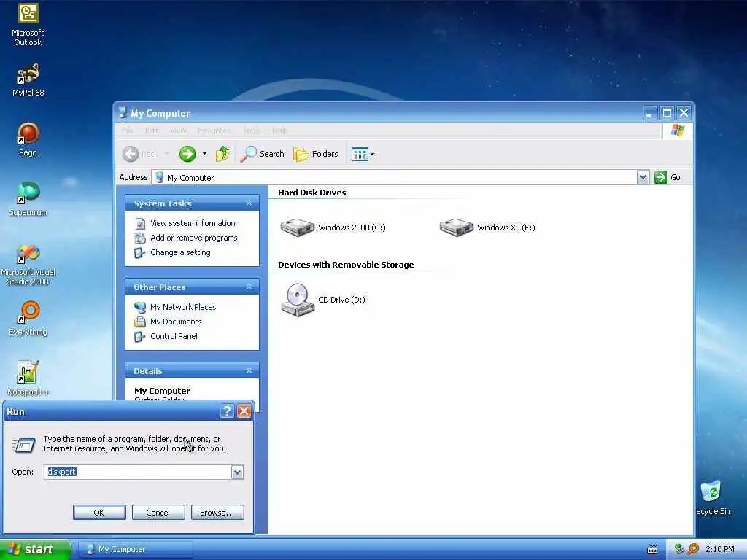This screenshot has width=747, height=560.
Task: Click the green Forward arrow button
Action: pyautogui.click(x=187, y=154)
